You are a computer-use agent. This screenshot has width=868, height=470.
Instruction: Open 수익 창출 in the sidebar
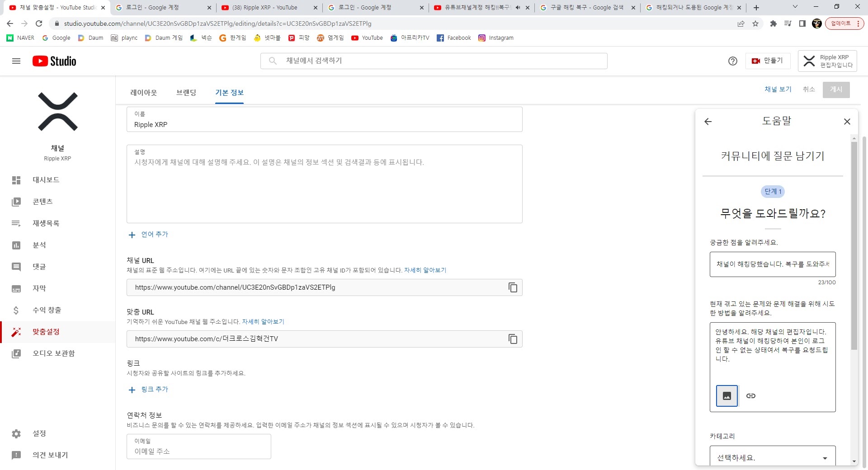click(x=47, y=310)
